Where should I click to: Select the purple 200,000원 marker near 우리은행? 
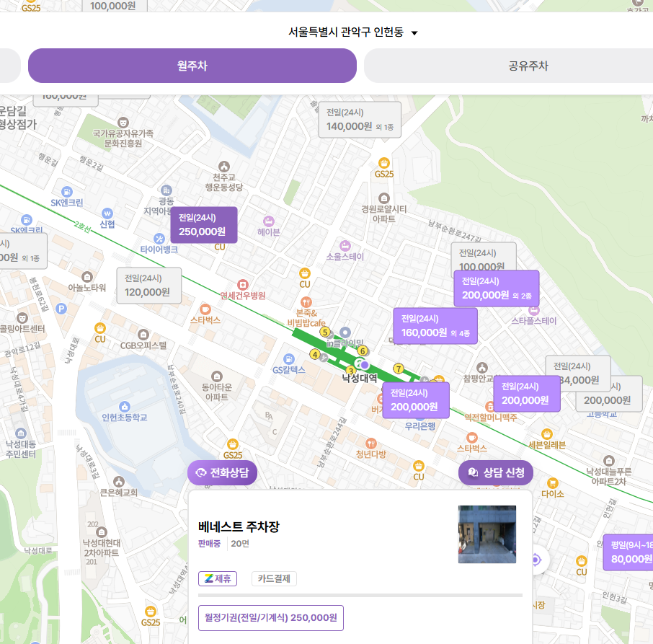(416, 400)
